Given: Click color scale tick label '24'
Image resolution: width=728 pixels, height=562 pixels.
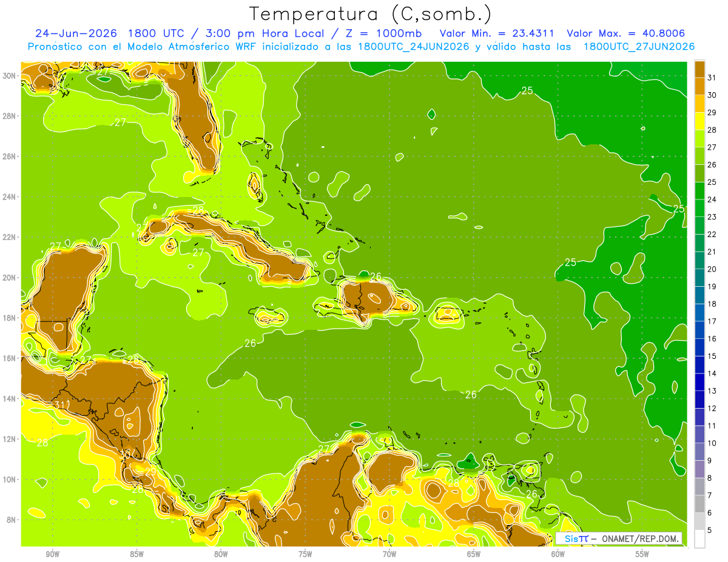Looking at the screenshot, I should pyautogui.click(x=712, y=199).
